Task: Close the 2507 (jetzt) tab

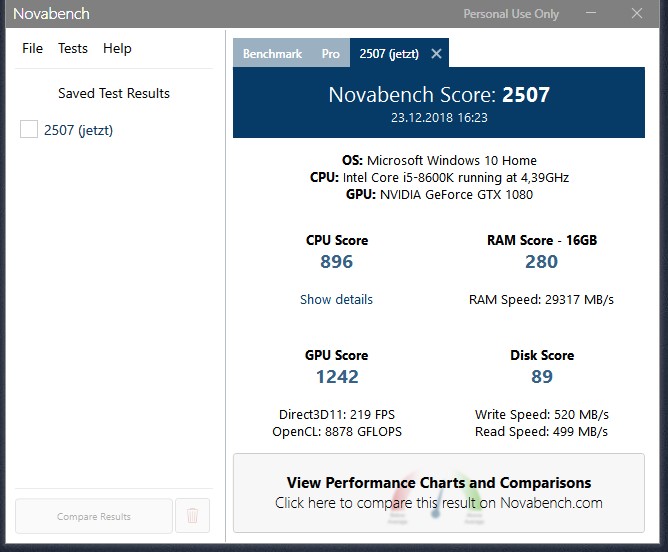Action: (x=436, y=54)
